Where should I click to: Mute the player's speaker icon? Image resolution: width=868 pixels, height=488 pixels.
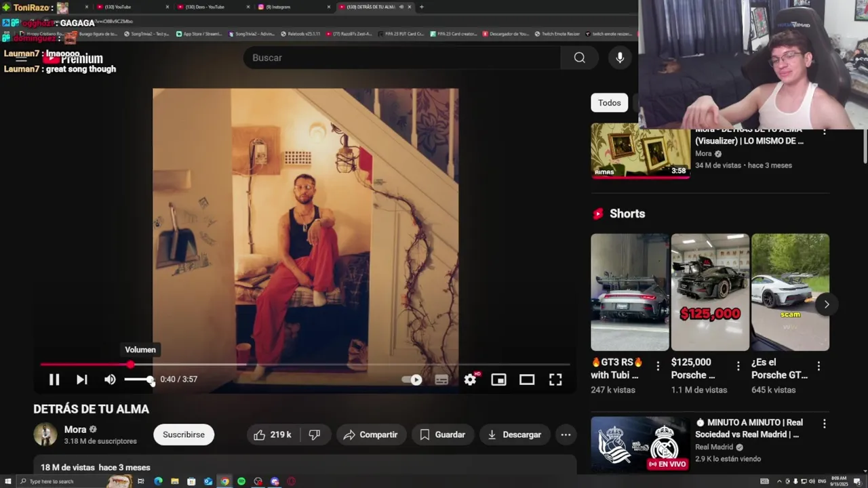click(110, 380)
